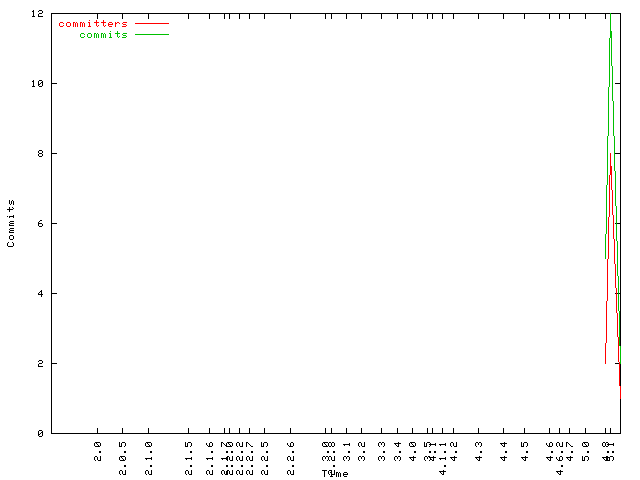Image resolution: width=640 pixels, height=480 pixels.
Task: Click the y-axis tick label 2
Action: [x=39, y=363]
